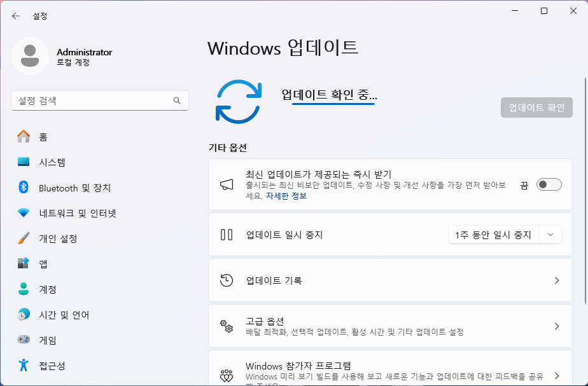Open 시간 및 언어 section
The height and width of the screenshot is (386, 588).
[100, 314]
